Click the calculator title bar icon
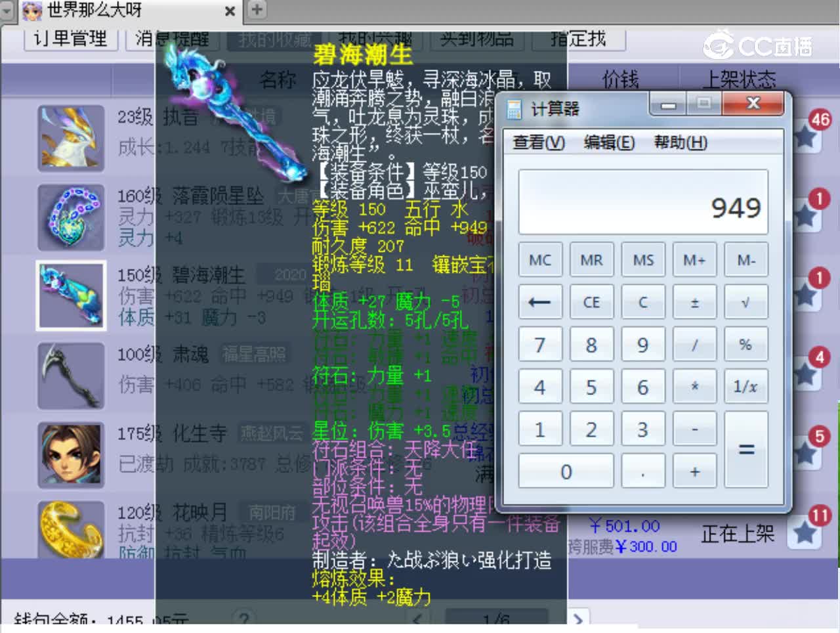The width and height of the screenshot is (840, 633). pyautogui.click(x=514, y=109)
